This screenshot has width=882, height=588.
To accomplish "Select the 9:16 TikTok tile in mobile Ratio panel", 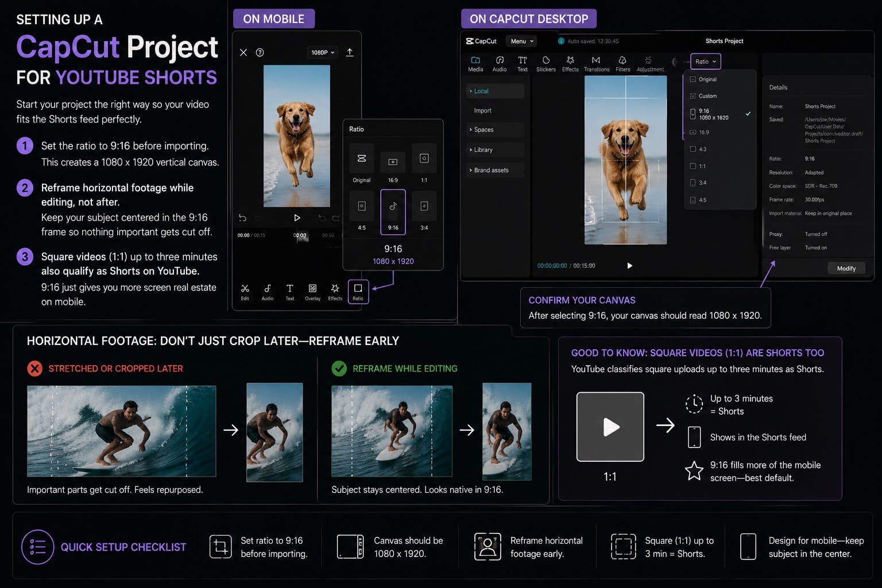I will pyautogui.click(x=393, y=212).
